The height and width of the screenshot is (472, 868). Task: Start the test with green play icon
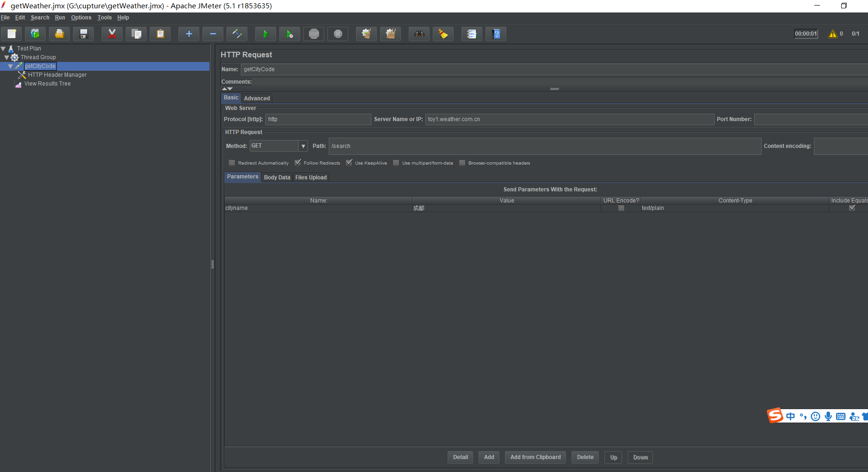266,34
